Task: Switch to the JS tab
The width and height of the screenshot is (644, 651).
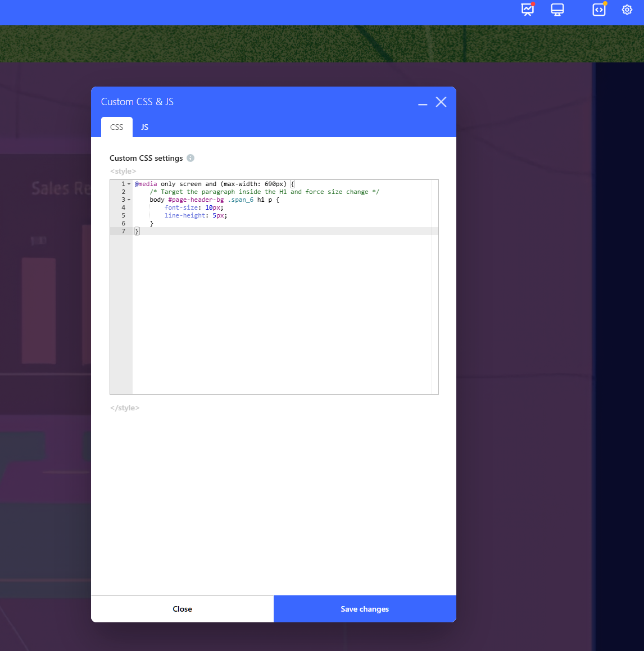Action: click(x=144, y=127)
